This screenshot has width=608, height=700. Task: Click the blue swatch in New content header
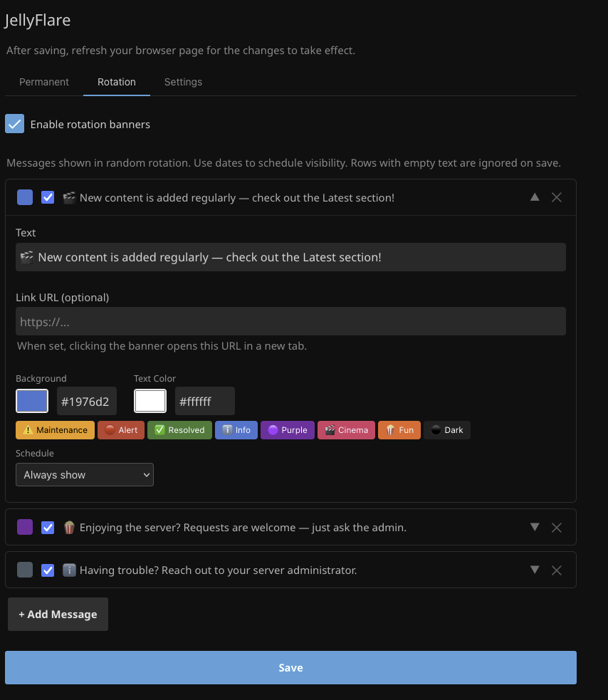click(25, 197)
